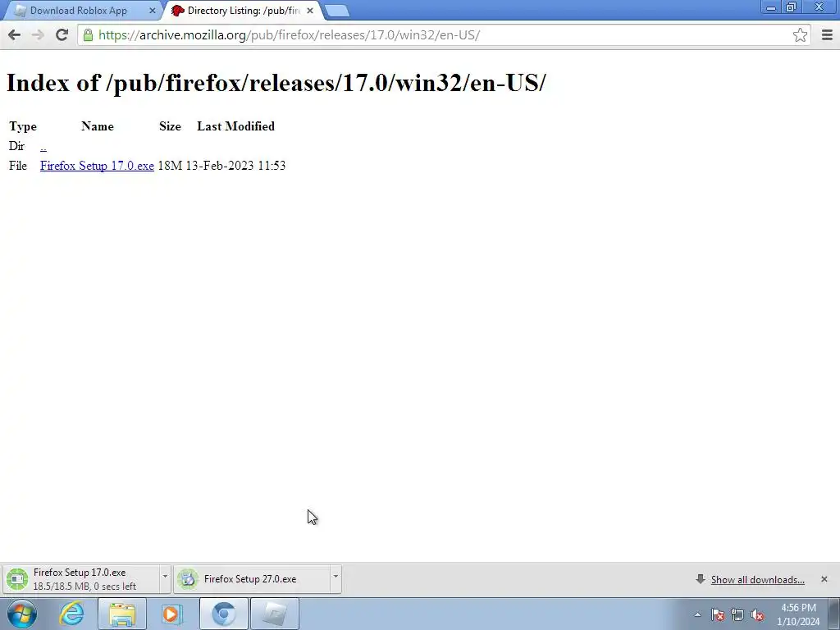Click the '13-Feb-2023 11:53' date text

[x=235, y=166]
